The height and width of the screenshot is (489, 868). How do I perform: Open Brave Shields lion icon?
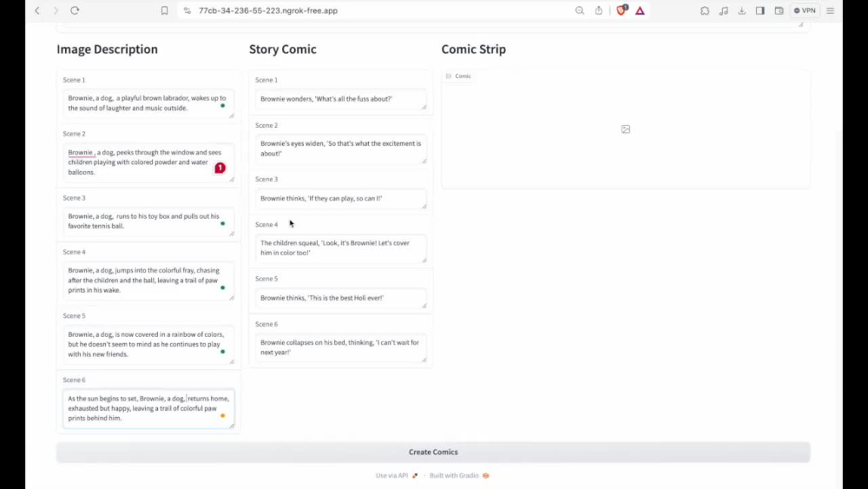(621, 10)
